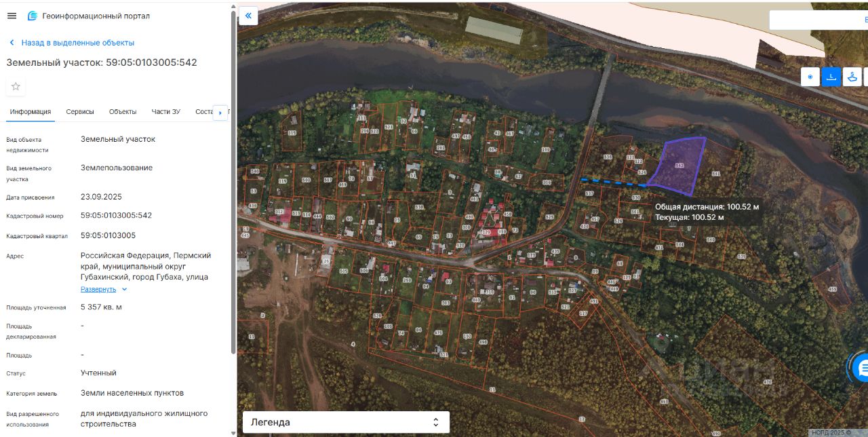Click the chevron next to Развернуть

click(124, 289)
